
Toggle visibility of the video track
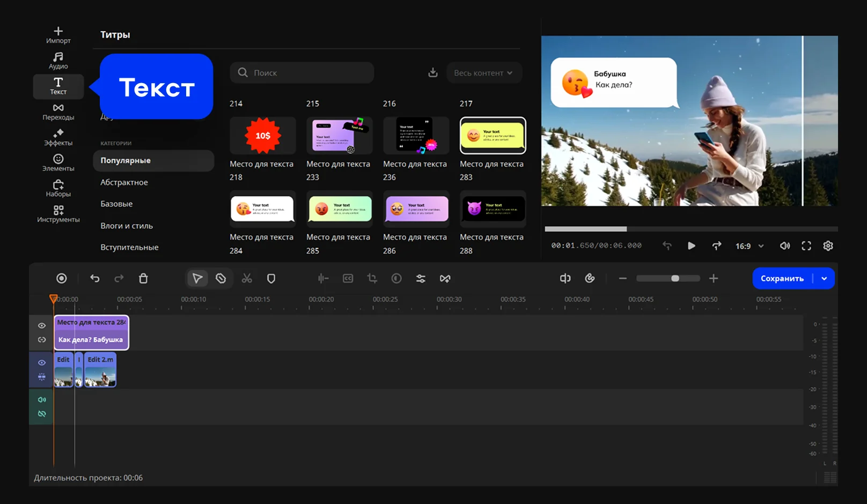pyautogui.click(x=42, y=362)
